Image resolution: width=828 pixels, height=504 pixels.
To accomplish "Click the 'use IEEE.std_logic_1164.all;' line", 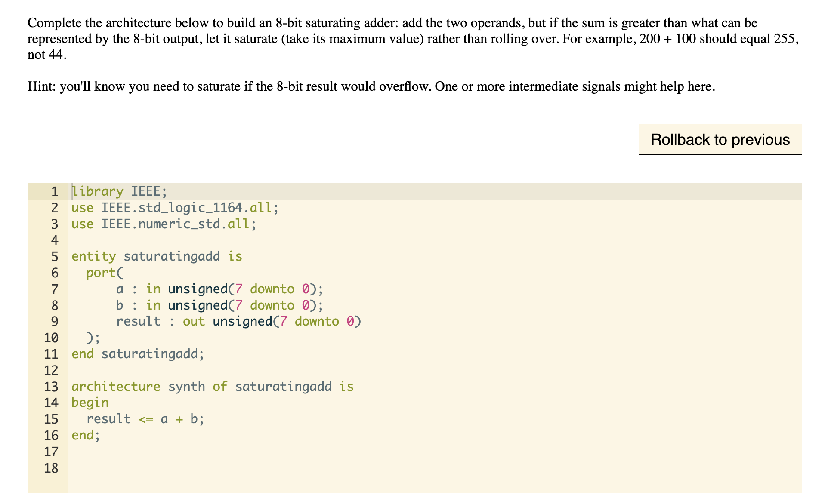I will pyautogui.click(x=174, y=207).
